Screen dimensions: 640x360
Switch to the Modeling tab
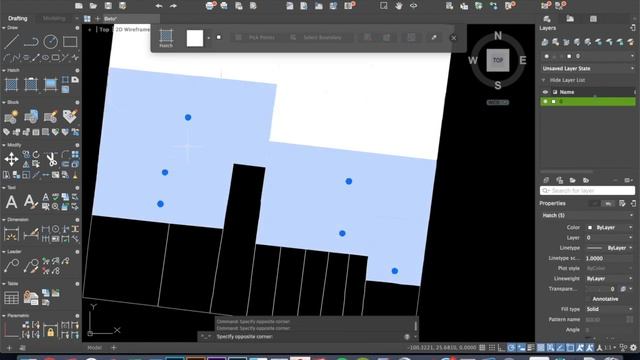[x=54, y=18]
